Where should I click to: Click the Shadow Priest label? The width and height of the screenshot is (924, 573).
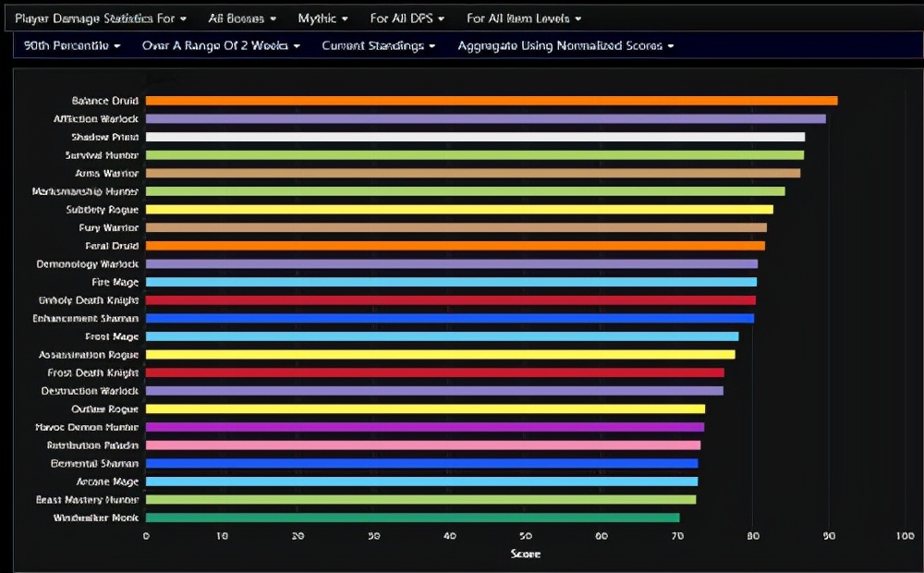pos(105,137)
